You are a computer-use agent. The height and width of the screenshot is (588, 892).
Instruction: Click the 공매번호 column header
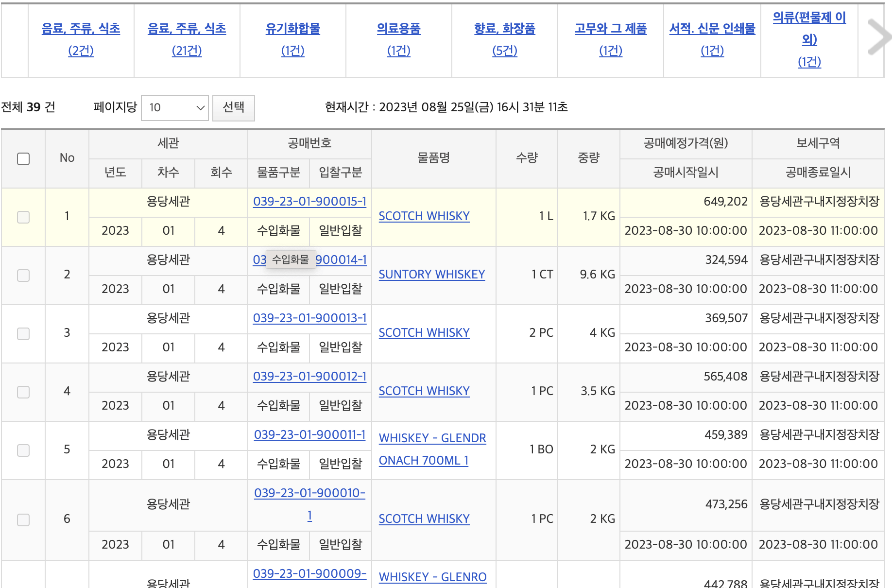tap(310, 143)
